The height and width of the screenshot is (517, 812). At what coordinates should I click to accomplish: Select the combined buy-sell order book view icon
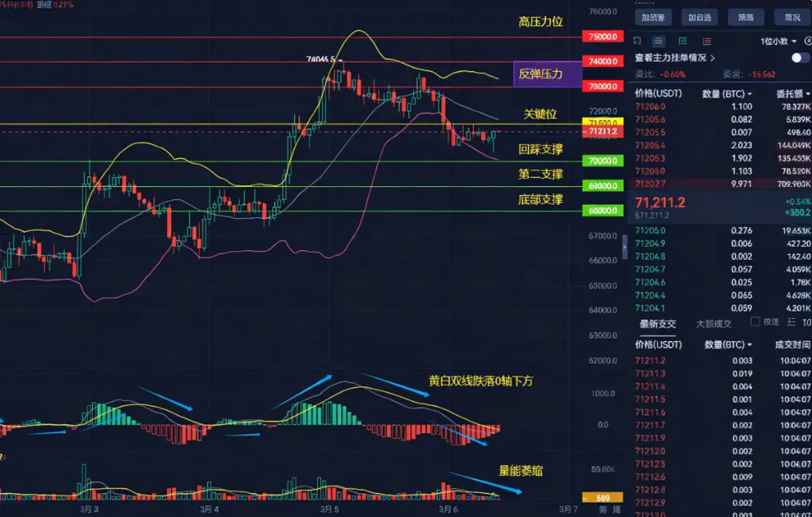click(659, 41)
